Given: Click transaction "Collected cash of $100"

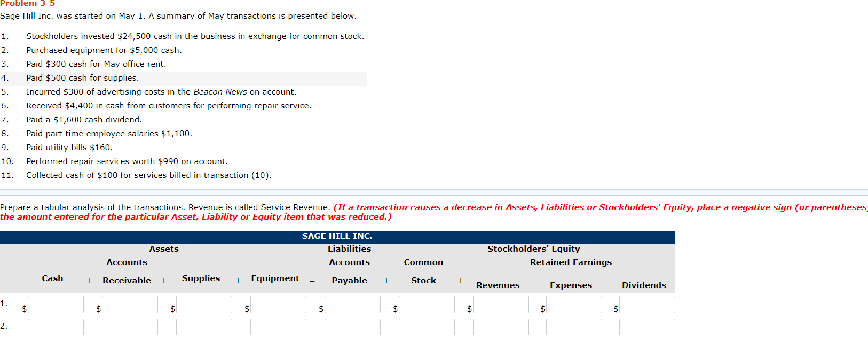Looking at the screenshot, I should click(149, 175).
